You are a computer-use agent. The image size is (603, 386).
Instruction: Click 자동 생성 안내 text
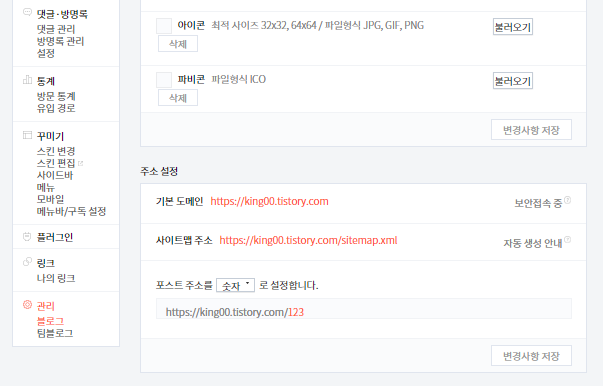(x=533, y=243)
